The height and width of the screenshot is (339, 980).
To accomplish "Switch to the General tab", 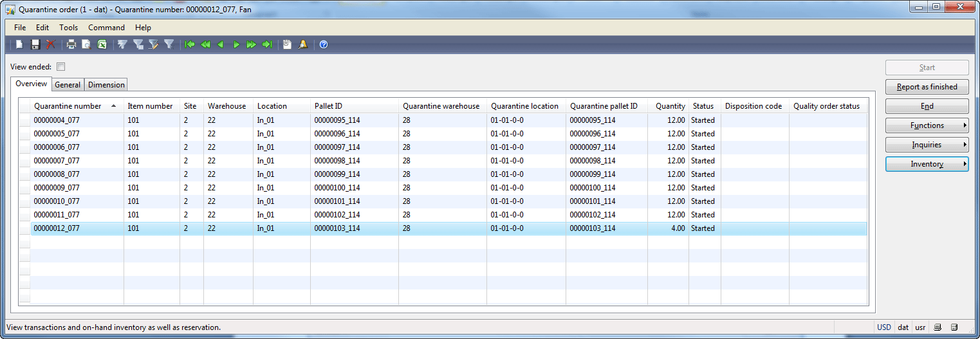I will [x=68, y=85].
